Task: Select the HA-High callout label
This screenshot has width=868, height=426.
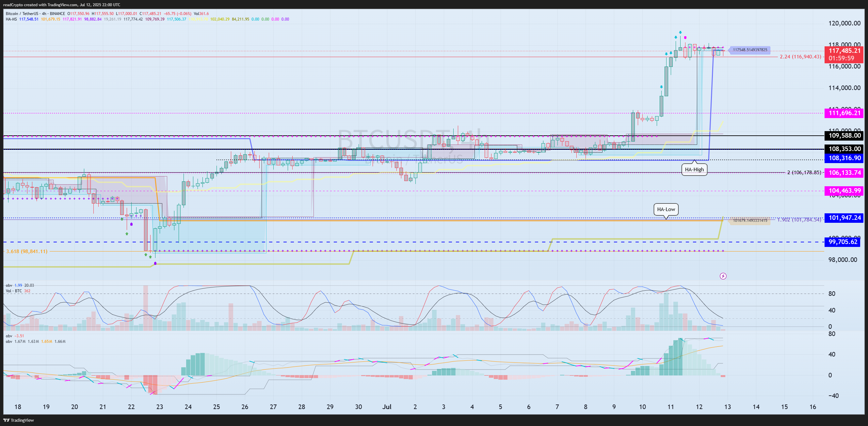Action: tap(695, 169)
